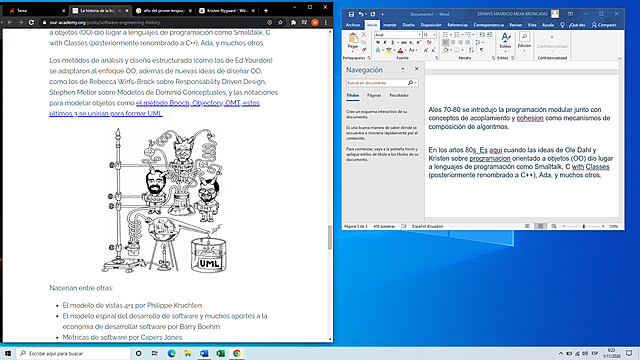
Task: Open the Edición find tools
Action: pos(524,41)
